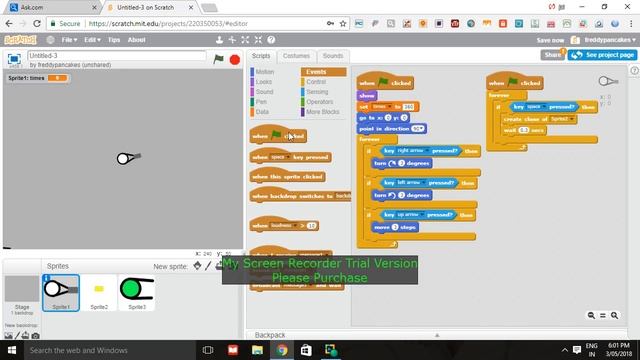Open Sprite1 info via the blue i badge
Viewport: 640px width, 360px height.
[47, 278]
